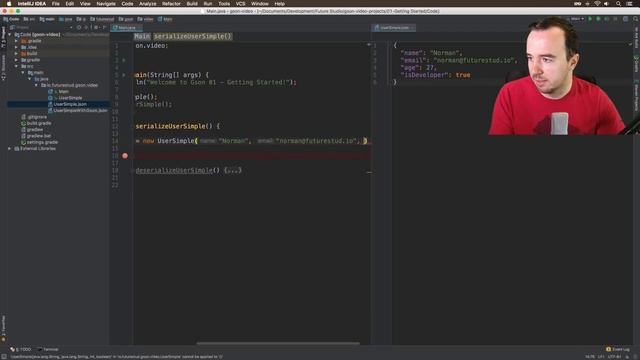Click the java breadcrumb in navigation bar
This screenshot has height=360, width=640.
tap(65, 19)
